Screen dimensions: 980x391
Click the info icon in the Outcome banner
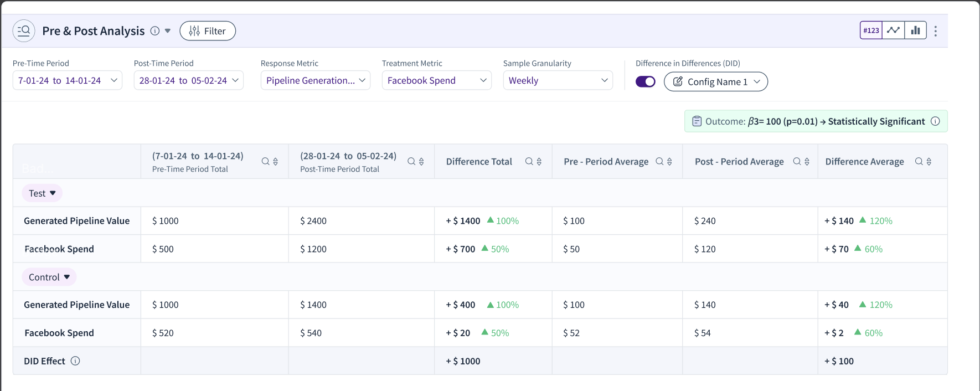click(935, 121)
